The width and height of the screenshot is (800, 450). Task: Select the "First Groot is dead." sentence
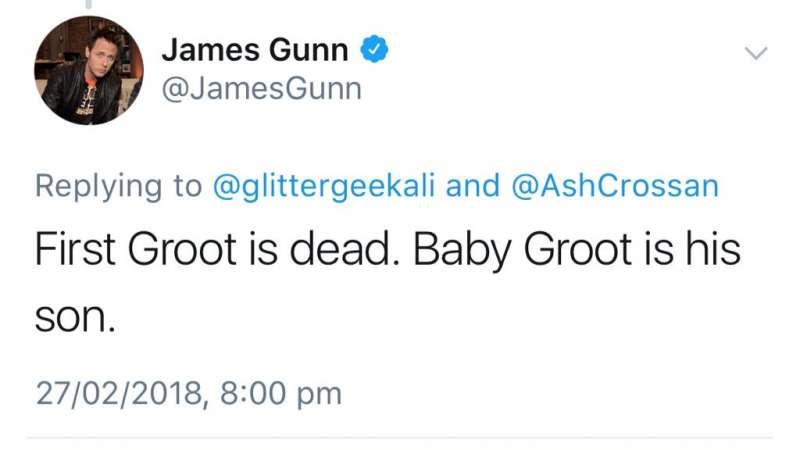point(212,250)
